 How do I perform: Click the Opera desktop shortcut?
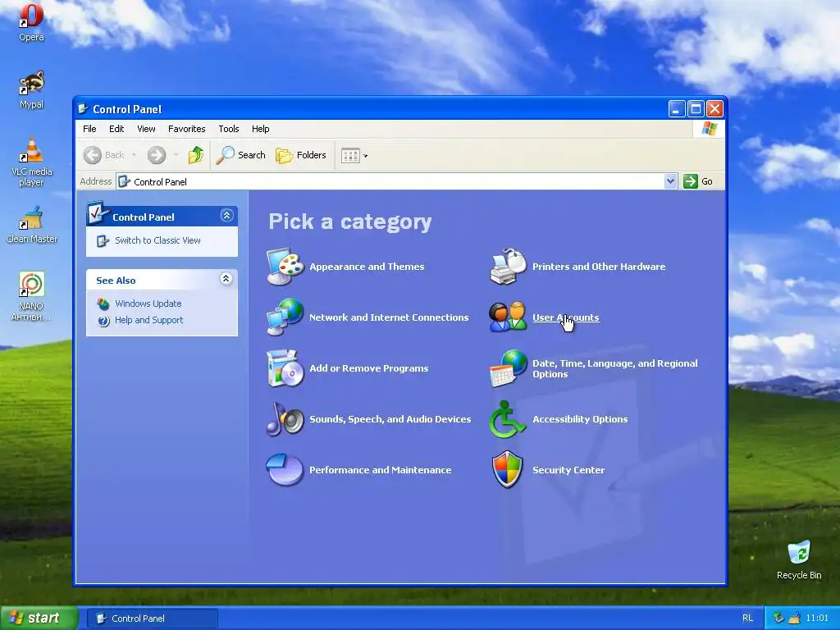pos(32,22)
